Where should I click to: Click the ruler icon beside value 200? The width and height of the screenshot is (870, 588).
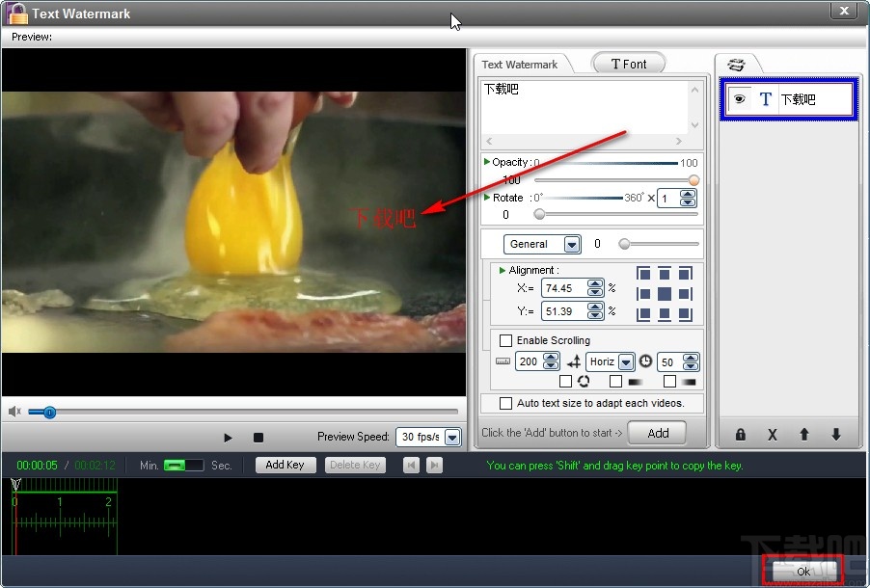click(x=503, y=361)
